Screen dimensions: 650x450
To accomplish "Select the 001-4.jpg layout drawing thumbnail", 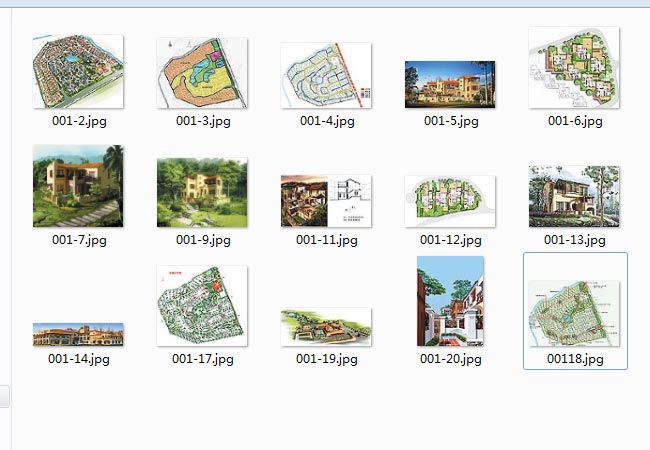I will click(x=326, y=75).
